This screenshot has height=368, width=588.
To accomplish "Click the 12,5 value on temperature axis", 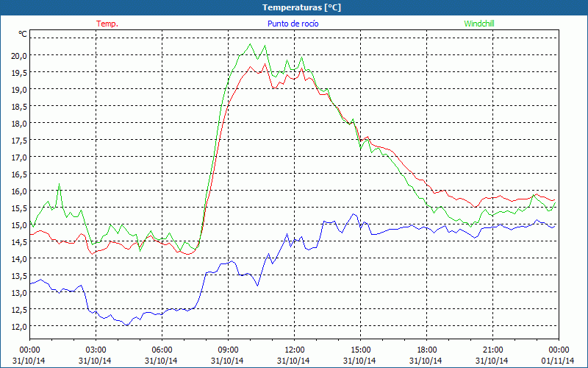I will point(20,309).
